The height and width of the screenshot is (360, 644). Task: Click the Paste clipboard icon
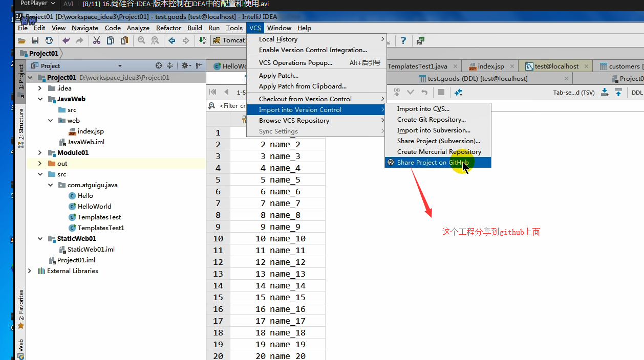(x=124, y=40)
